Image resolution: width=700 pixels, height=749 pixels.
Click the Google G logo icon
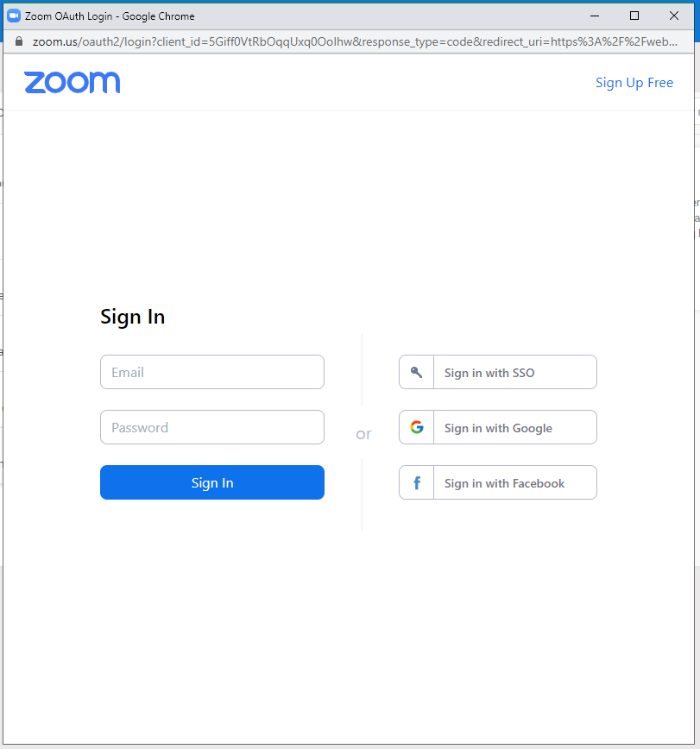(x=417, y=428)
